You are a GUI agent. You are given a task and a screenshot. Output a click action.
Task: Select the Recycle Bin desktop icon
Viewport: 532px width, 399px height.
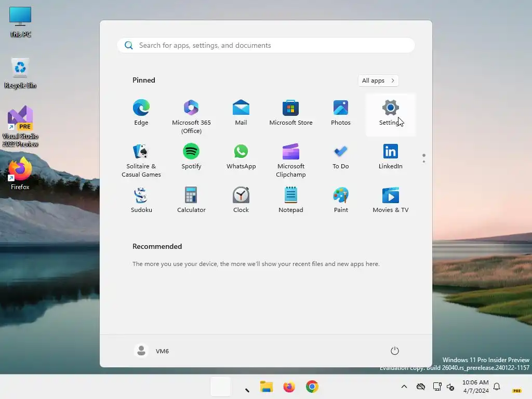coord(20,73)
